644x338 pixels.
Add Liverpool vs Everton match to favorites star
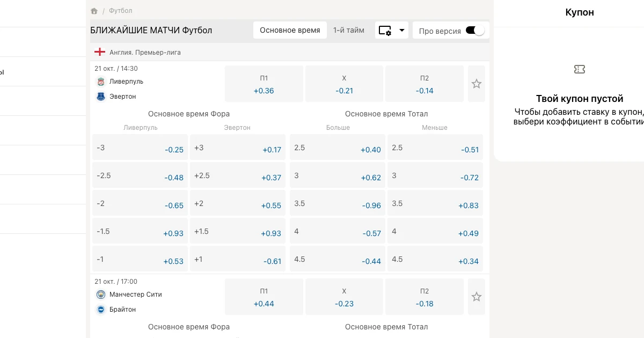pyautogui.click(x=477, y=84)
